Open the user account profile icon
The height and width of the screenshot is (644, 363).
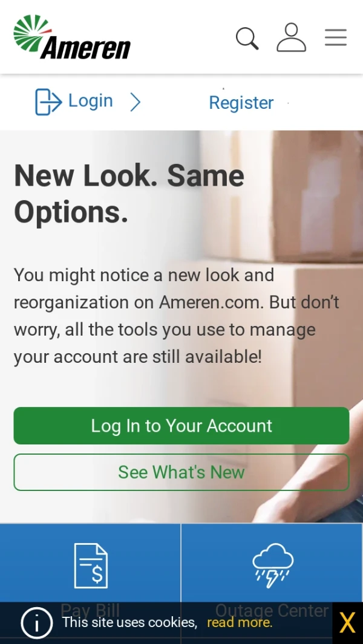(x=291, y=37)
